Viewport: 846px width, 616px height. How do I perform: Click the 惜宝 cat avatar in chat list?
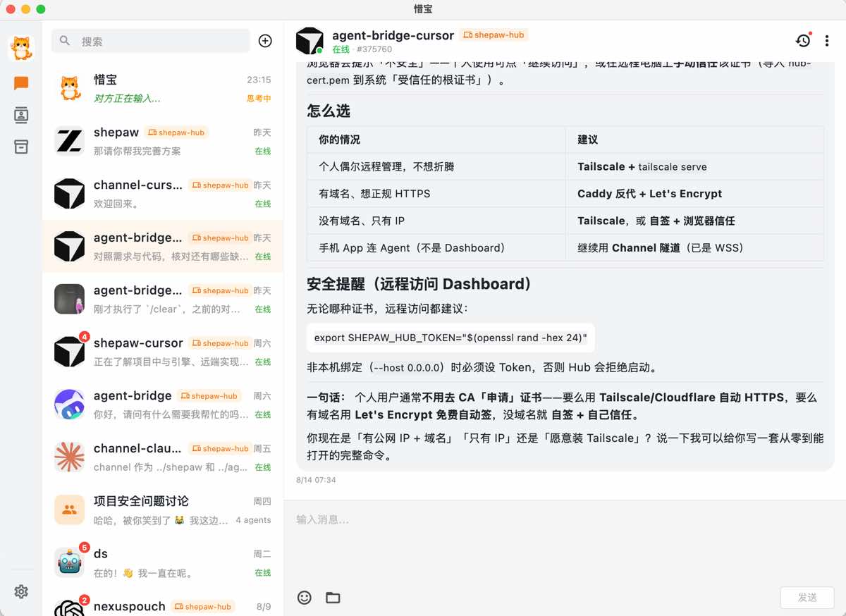pos(70,89)
